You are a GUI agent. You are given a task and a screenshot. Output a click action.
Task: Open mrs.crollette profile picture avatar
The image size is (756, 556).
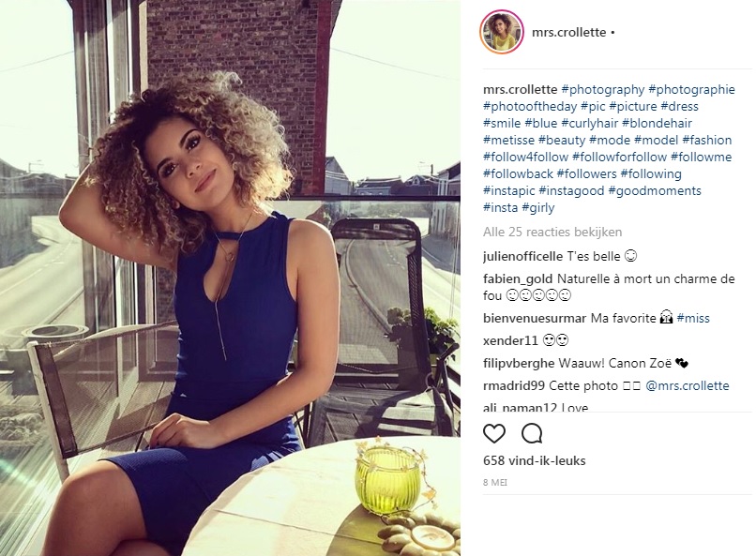pyautogui.click(x=502, y=32)
